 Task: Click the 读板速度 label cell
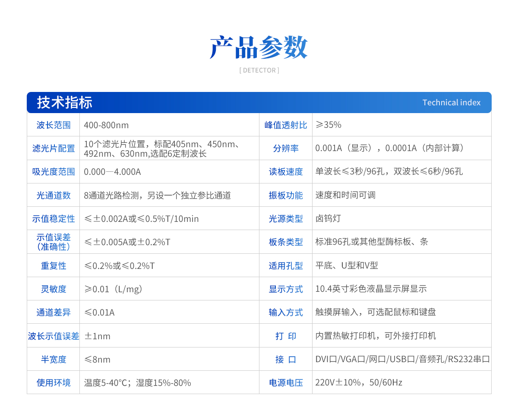[x=286, y=172]
